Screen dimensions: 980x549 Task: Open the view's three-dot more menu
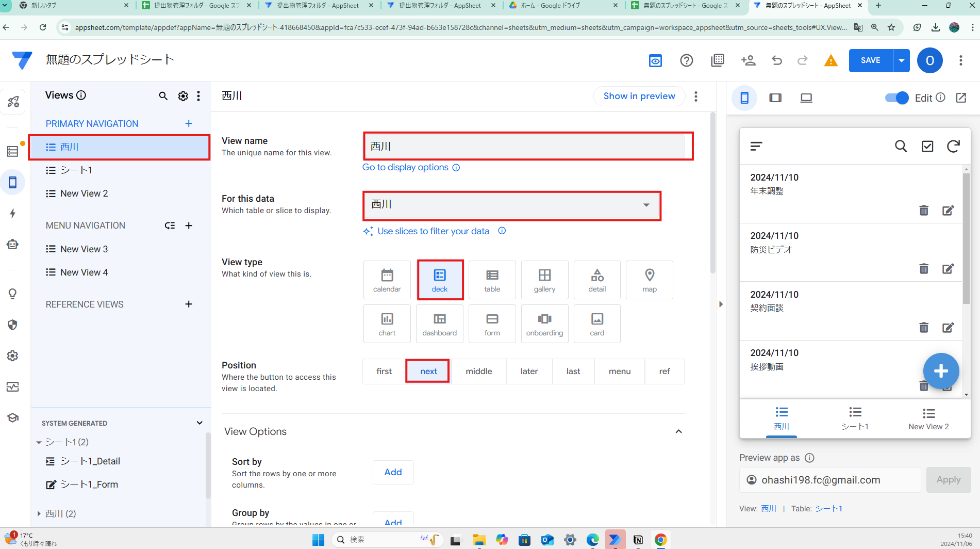(696, 96)
